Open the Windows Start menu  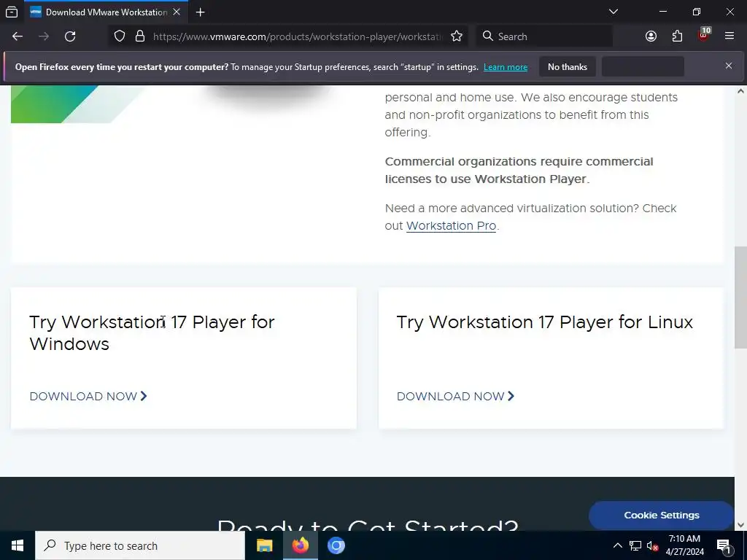pyautogui.click(x=18, y=545)
